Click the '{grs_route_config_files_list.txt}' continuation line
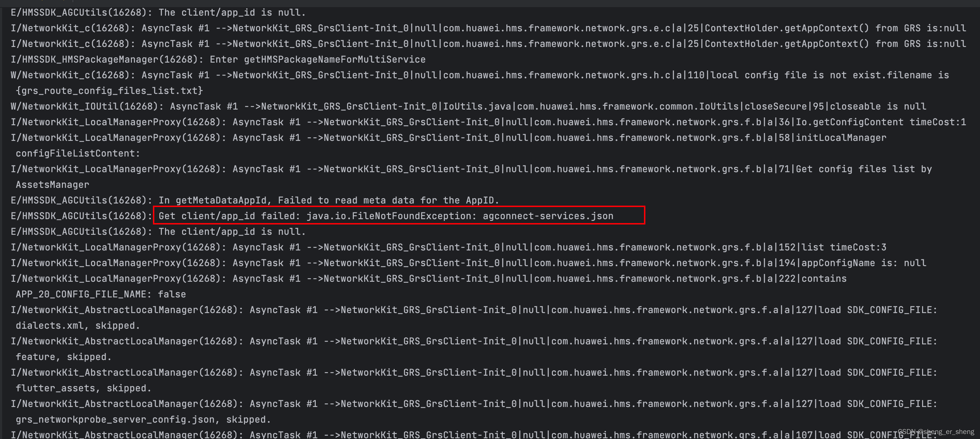This screenshot has width=980, height=439. (x=109, y=91)
